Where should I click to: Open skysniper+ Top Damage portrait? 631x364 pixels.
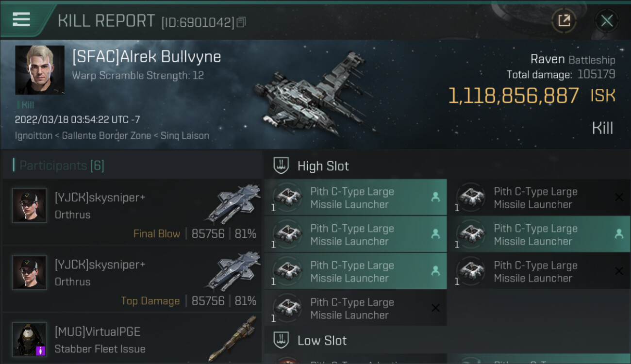point(30,272)
